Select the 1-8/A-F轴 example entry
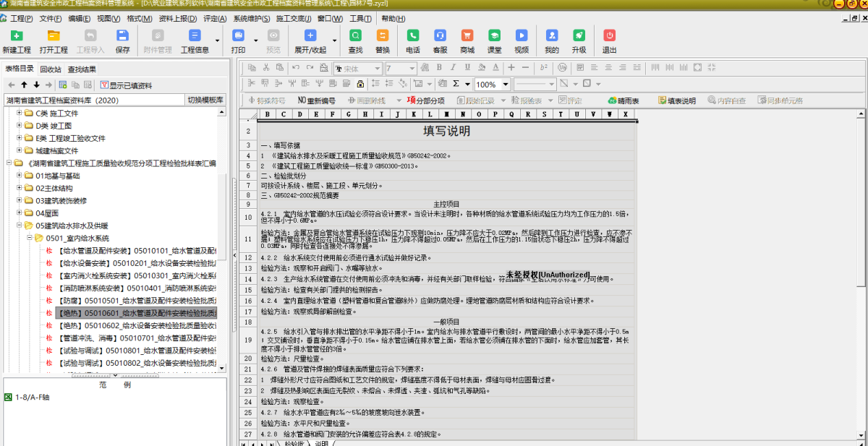This screenshot has height=446, width=868. (x=32, y=397)
